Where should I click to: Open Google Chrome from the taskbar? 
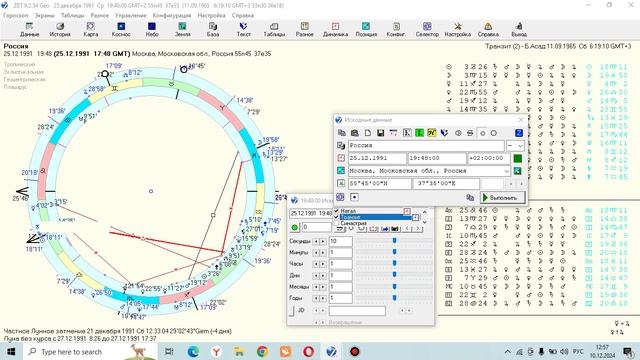pos(262,351)
